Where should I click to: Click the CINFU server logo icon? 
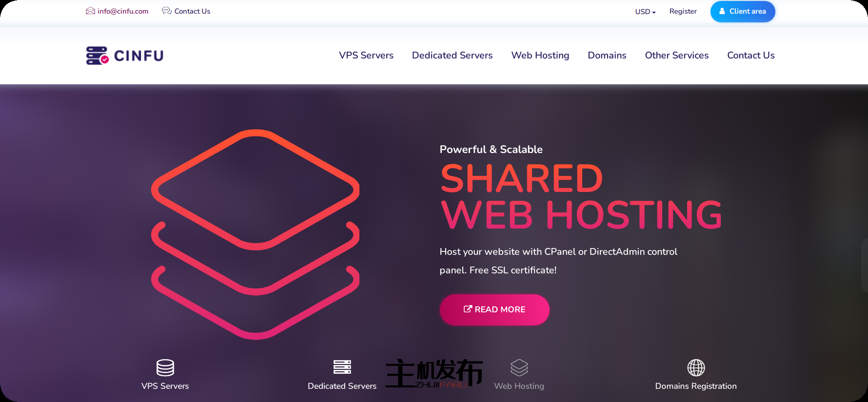pyautogui.click(x=97, y=56)
